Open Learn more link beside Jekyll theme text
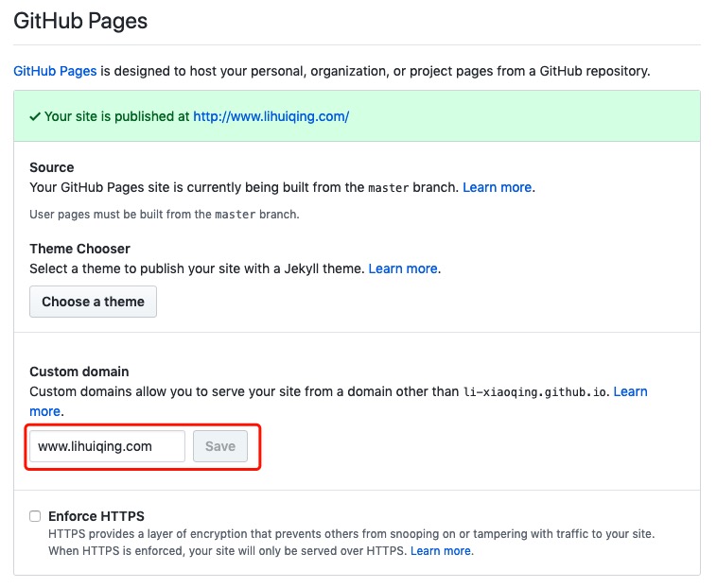Image resolution: width=717 pixels, height=588 pixels. pos(403,268)
